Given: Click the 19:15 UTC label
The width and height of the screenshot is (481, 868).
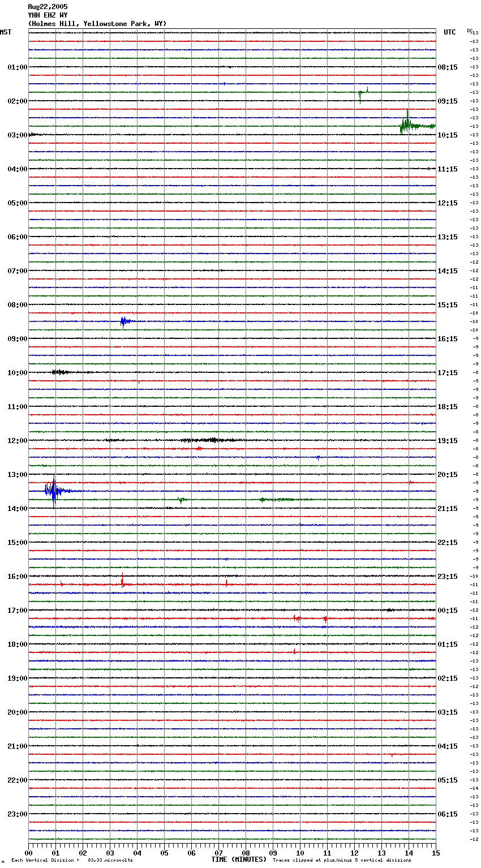Looking at the screenshot, I should (x=448, y=441).
